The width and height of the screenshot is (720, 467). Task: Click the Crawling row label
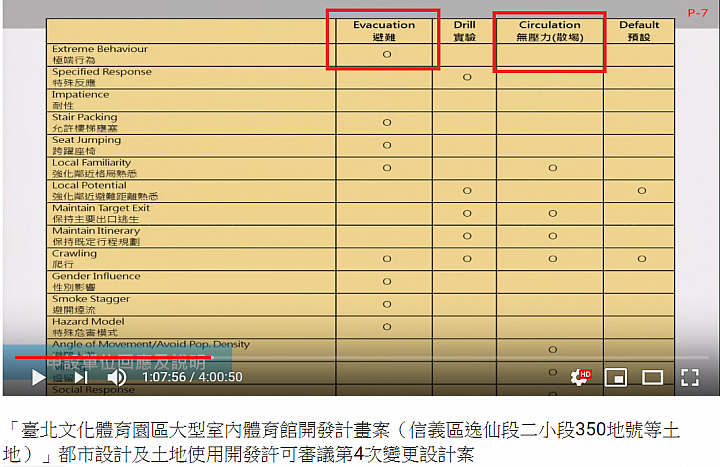74,259
